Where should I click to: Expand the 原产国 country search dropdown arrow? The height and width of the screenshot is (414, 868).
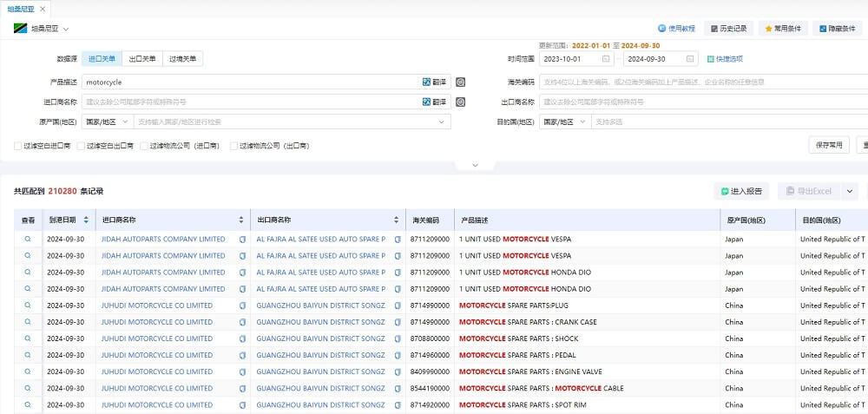point(442,122)
